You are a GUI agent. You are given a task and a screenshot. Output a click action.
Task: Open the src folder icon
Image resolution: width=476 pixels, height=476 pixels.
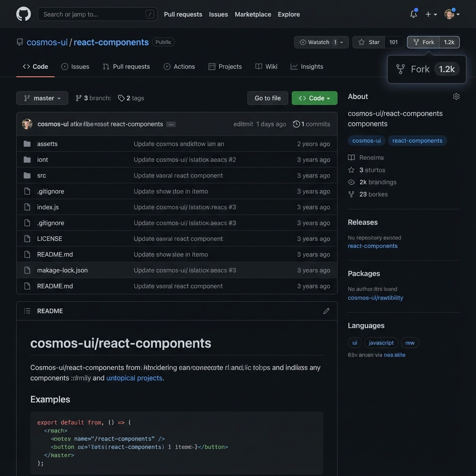tap(27, 175)
